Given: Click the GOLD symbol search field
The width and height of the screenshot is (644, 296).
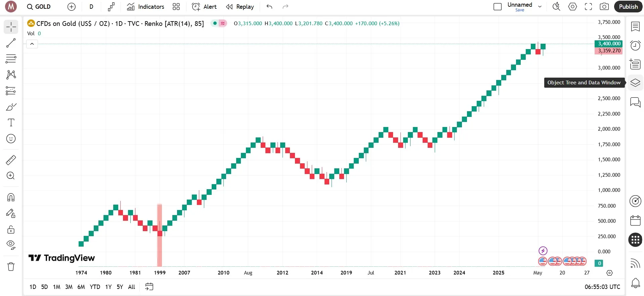Looking at the screenshot, I should 39,7.
